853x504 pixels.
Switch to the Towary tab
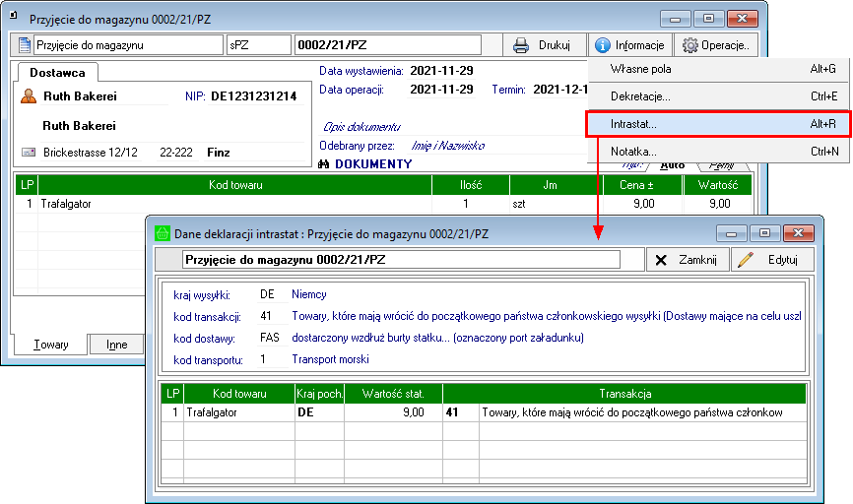pos(51,345)
